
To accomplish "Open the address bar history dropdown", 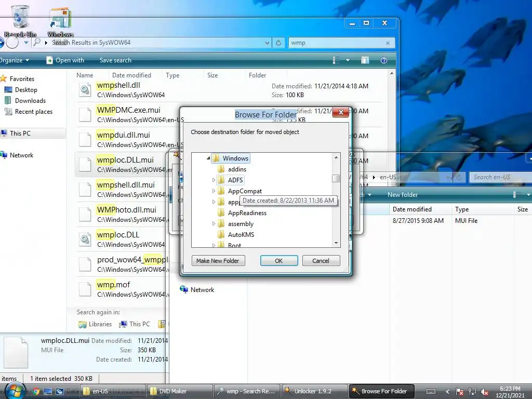I will click(268, 43).
